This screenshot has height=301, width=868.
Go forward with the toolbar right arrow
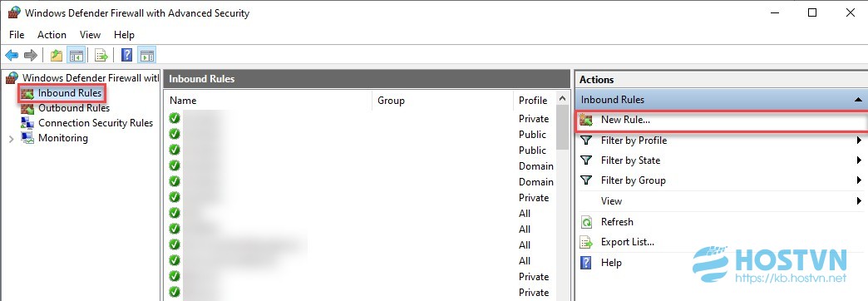point(31,55)
